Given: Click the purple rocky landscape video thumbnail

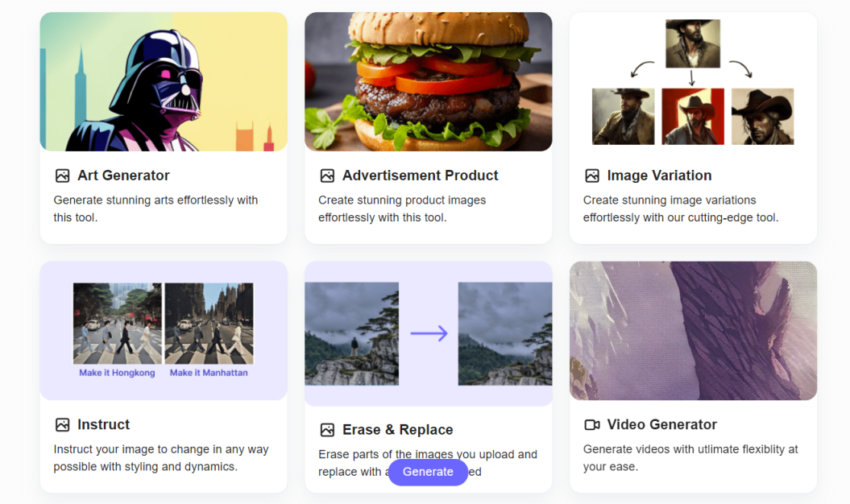Looking at the screenshot, I should (x=693, y=331).
